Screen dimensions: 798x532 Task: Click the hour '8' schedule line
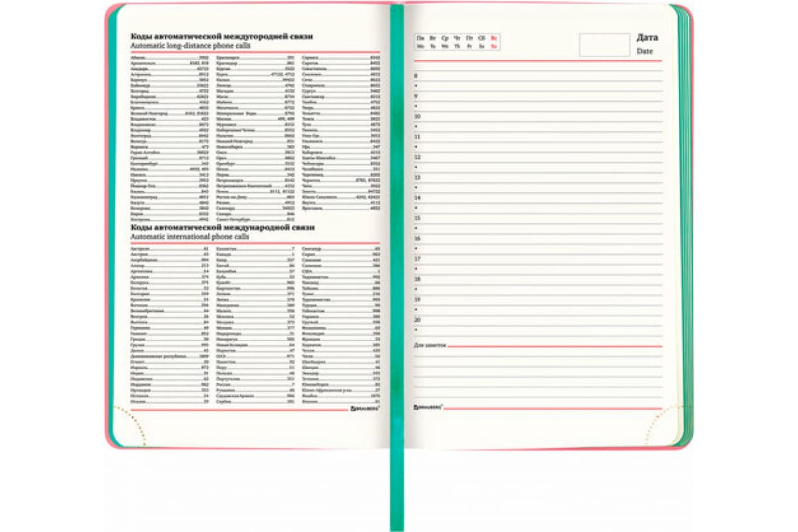[538, 76]
